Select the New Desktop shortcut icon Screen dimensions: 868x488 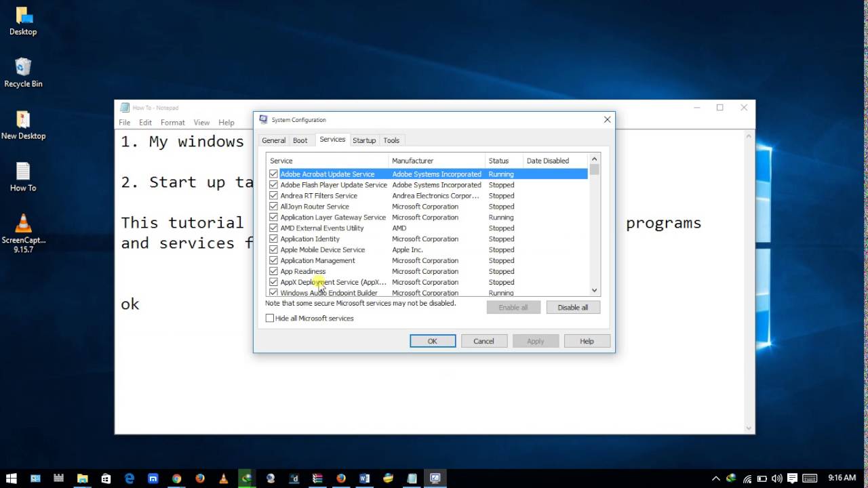[x=23, y=125]
